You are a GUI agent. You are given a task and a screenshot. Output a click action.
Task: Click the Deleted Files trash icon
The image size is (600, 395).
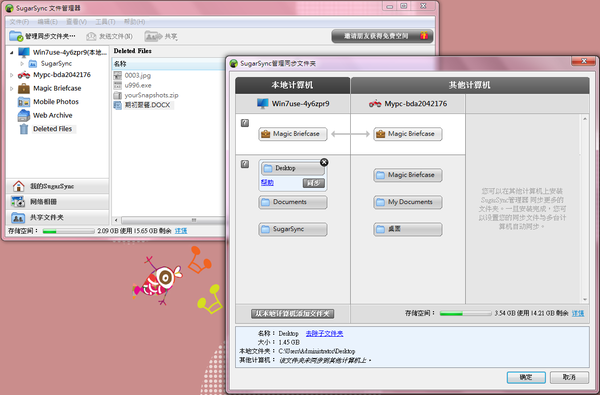[x=24, y=129]
